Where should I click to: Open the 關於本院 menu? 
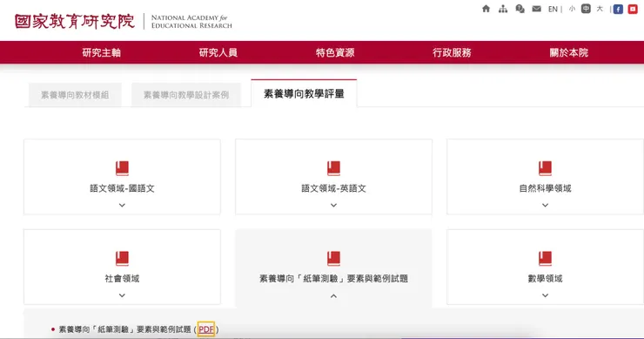pyautogui.click(x=569, y=52)
